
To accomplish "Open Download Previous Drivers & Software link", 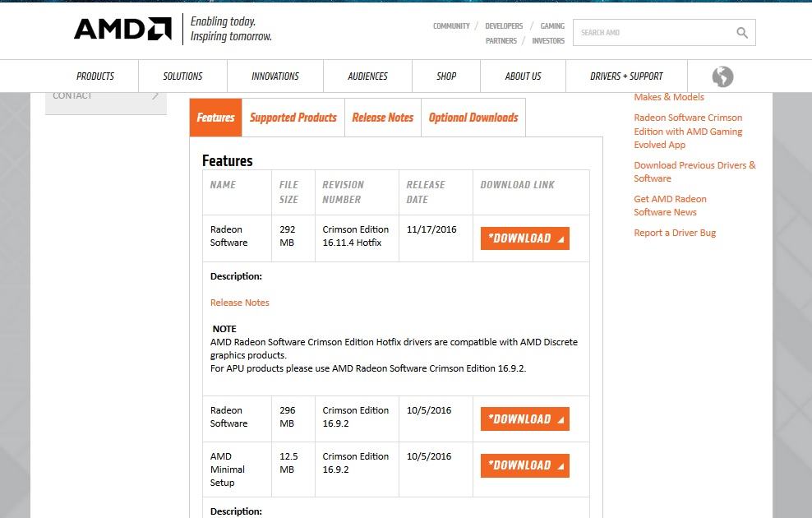I will coord(694,172).
